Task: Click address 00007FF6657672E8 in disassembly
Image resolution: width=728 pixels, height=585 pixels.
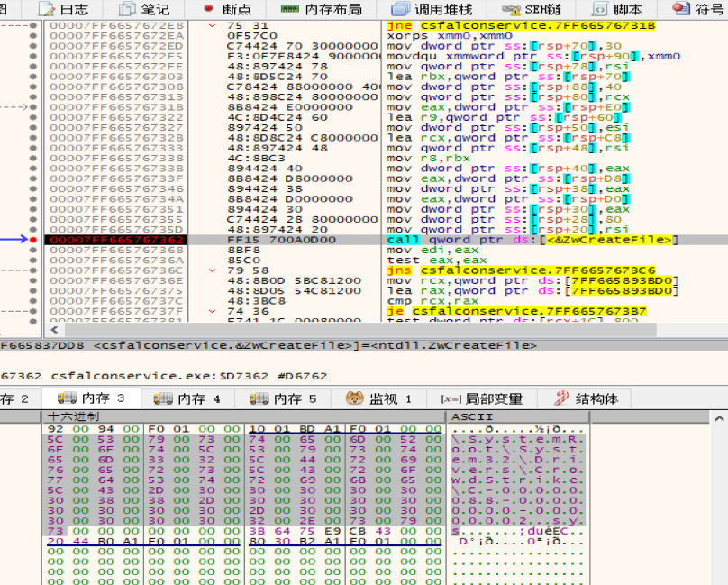Action: click(x=116, y=25)
